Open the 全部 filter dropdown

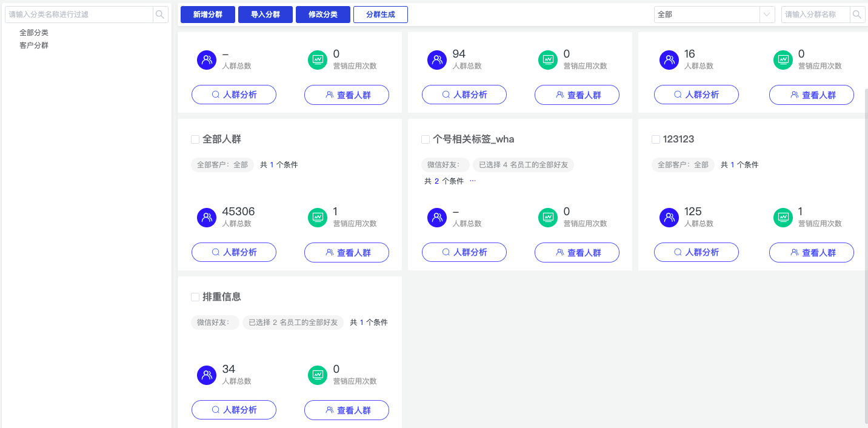pos(714,15)
